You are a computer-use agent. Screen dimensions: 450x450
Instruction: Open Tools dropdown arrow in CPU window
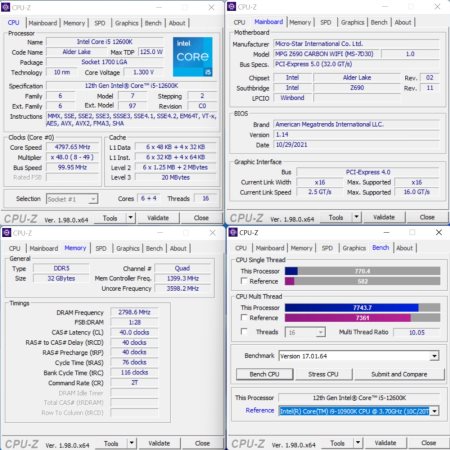click(131, 218)
